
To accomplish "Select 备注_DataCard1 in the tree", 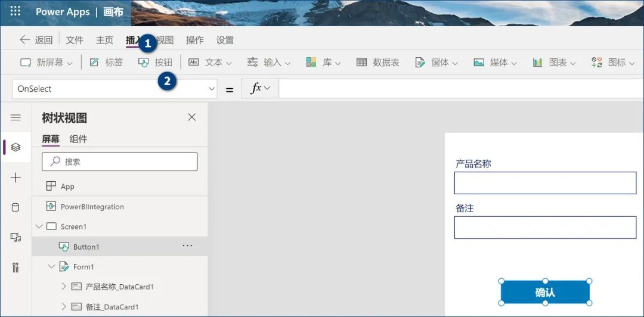I will (x=112, y=307).
